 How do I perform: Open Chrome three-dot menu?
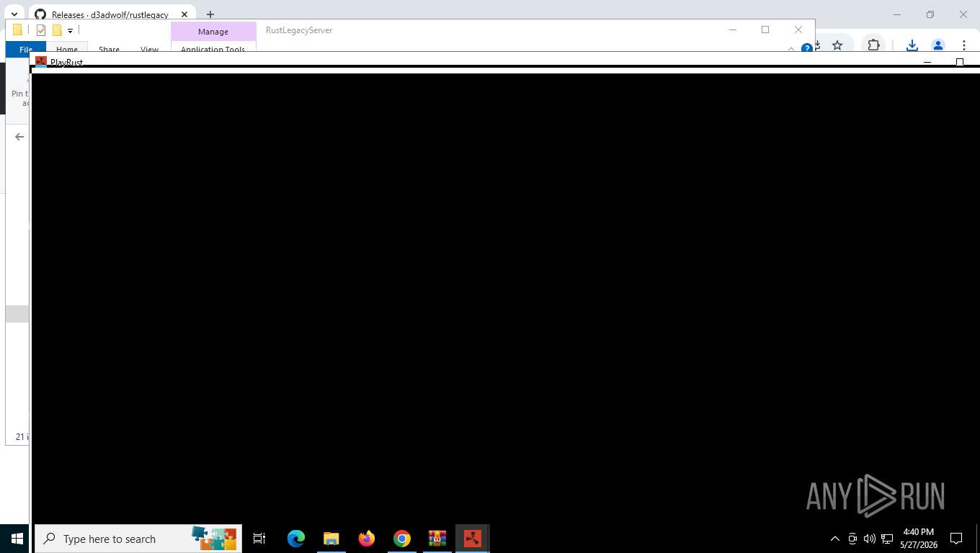point(963,45)
